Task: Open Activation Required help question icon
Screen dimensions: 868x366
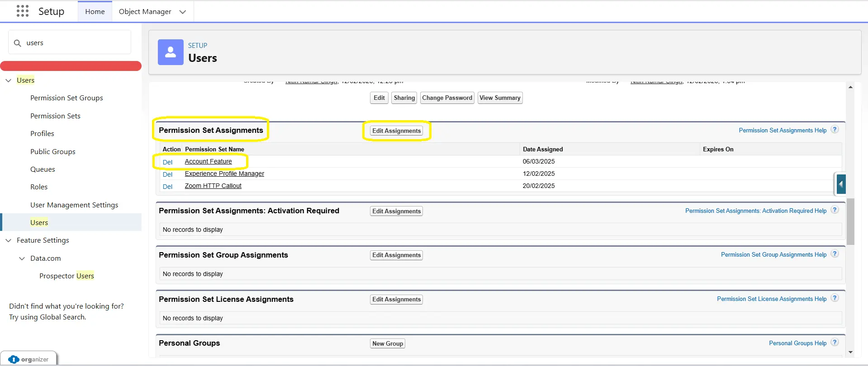Action: [x=835, y=210]
